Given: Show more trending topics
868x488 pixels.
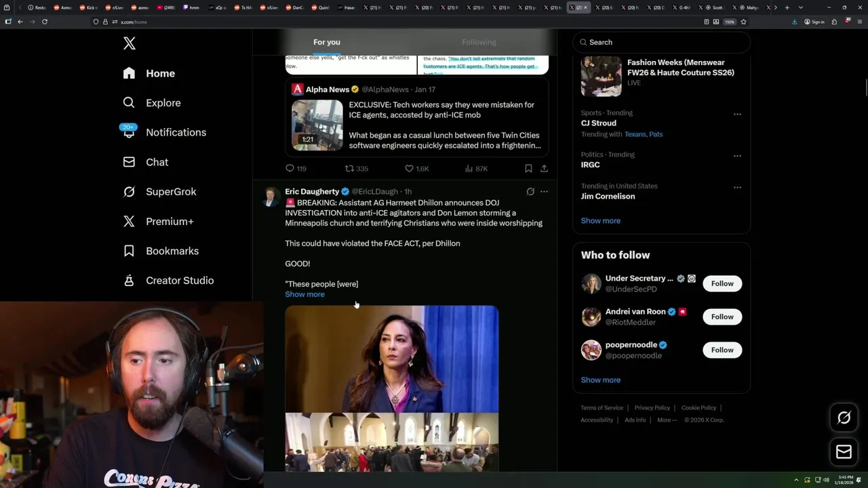Looking at the screenshot, I should (x=600, y=221).
